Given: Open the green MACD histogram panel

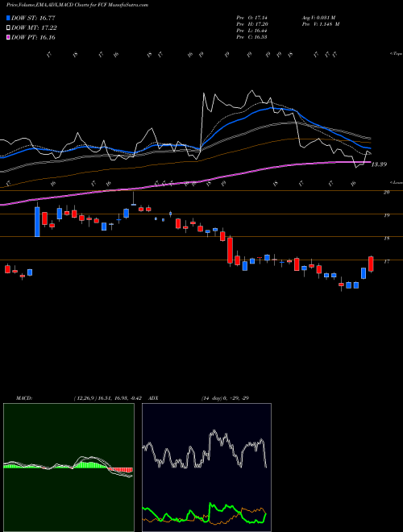Looking at the screenshot, I should coord(69,468).
